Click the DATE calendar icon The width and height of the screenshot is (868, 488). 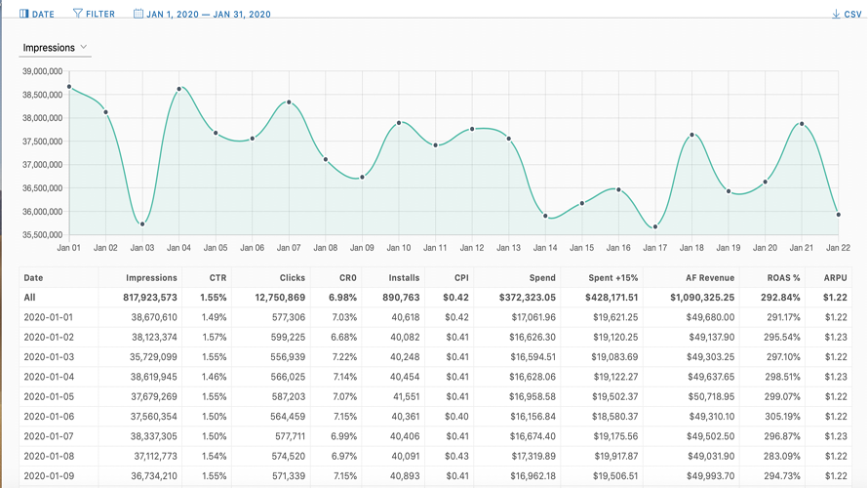click(x=24, y=15)
